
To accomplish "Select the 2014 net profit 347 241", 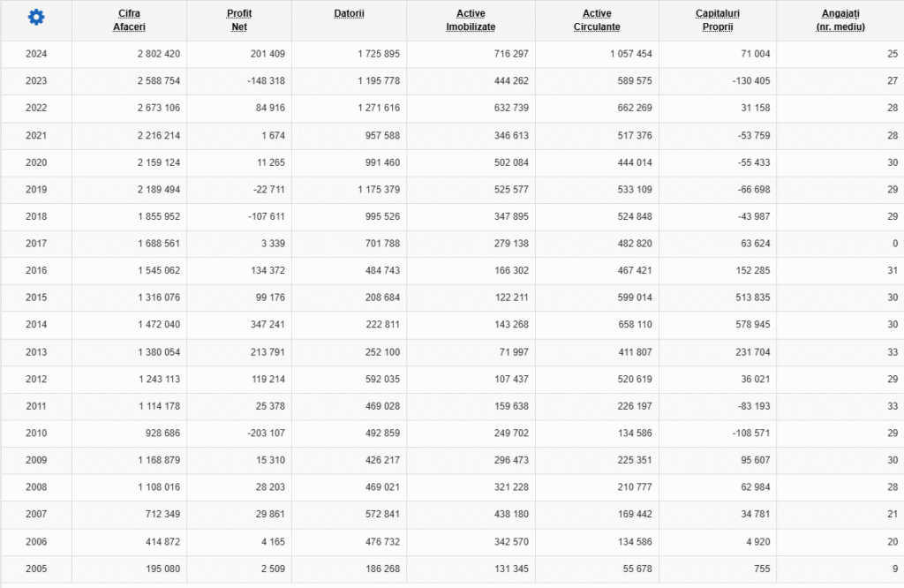I will coord(266,325).
